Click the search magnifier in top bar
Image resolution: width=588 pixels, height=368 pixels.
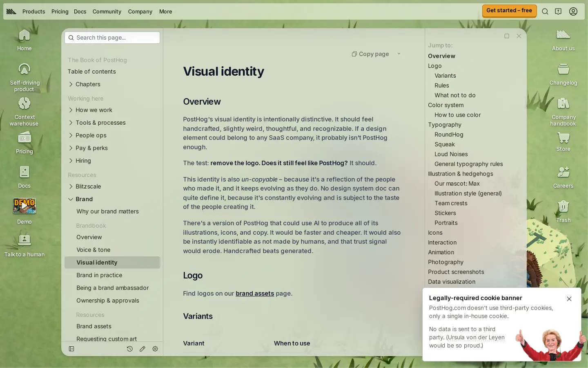[x=545, y=11]
